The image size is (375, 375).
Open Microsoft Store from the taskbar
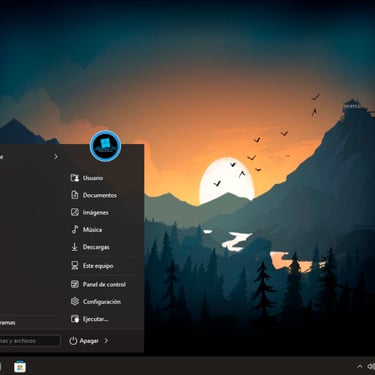[20, 367]
